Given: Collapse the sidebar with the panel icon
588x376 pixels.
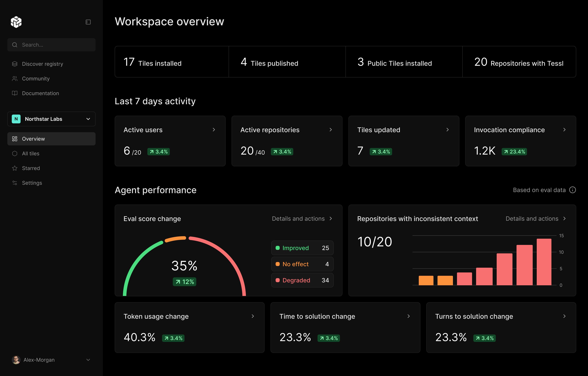Looking at the screenshot, I should pyautogui.click(x=88, y=22).
